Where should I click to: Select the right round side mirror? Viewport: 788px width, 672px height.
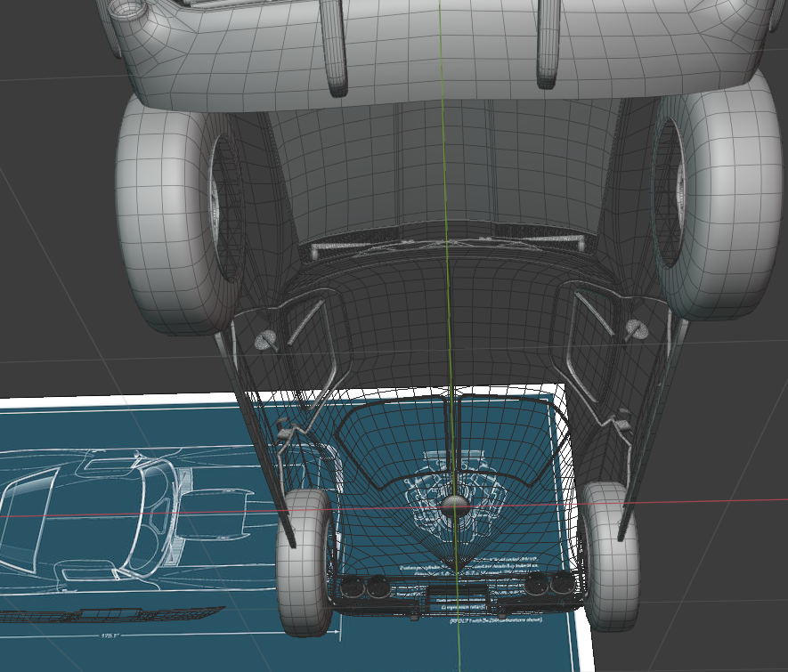pos(637,329)
